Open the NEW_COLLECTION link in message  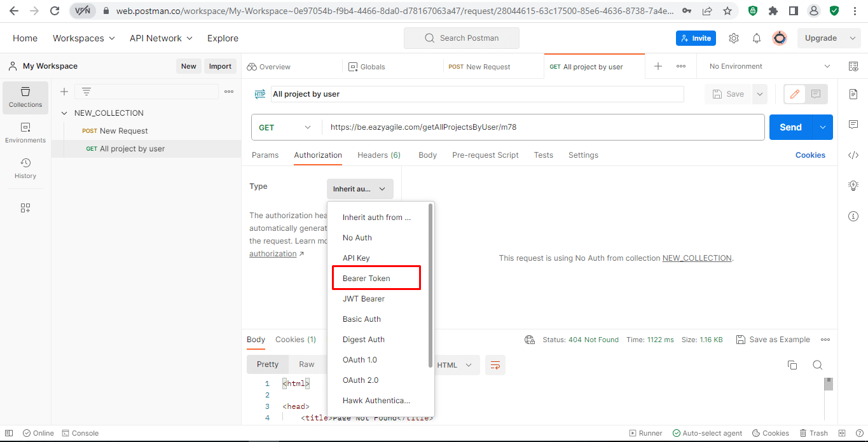coord(697,258)
